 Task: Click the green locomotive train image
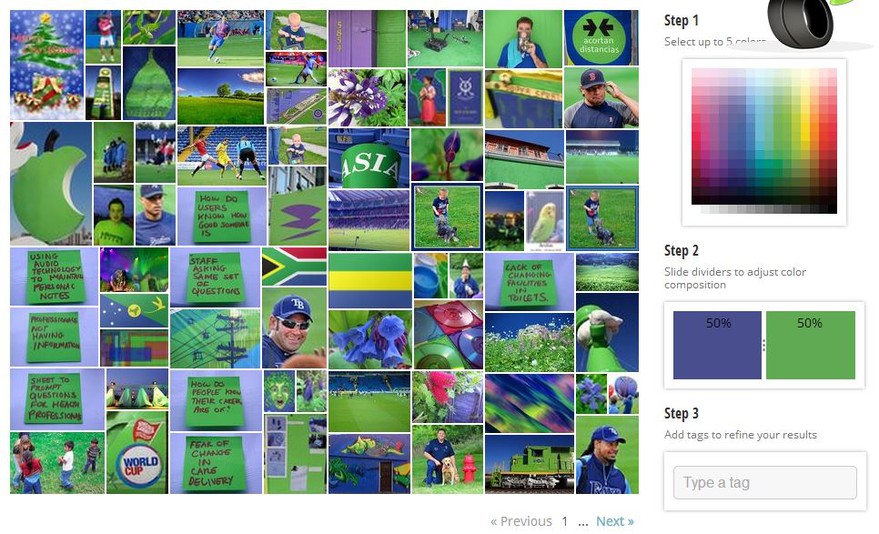pos(529,464)
